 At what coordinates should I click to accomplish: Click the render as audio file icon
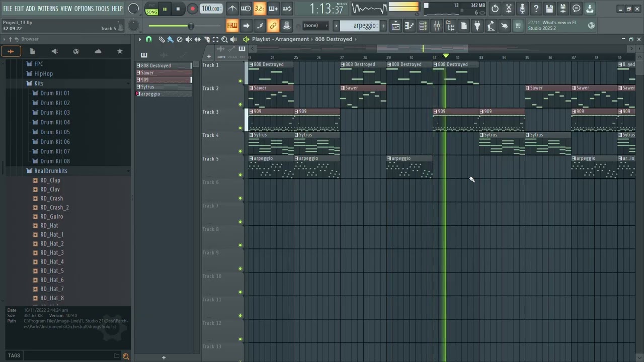click(x=563, y=9)
